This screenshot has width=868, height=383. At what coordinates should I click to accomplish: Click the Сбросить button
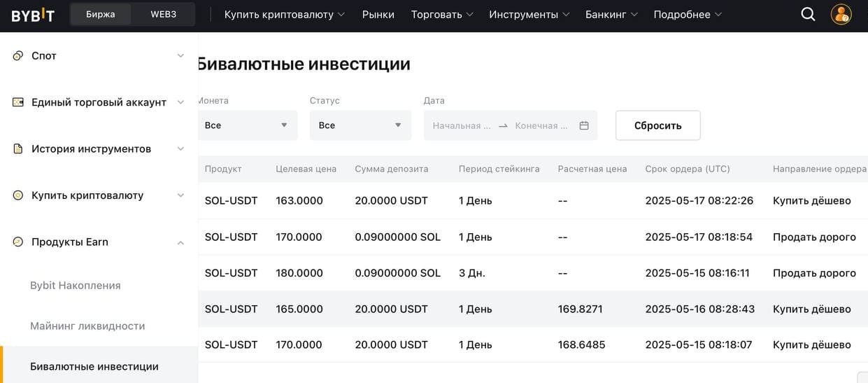[x=657, y=125]
